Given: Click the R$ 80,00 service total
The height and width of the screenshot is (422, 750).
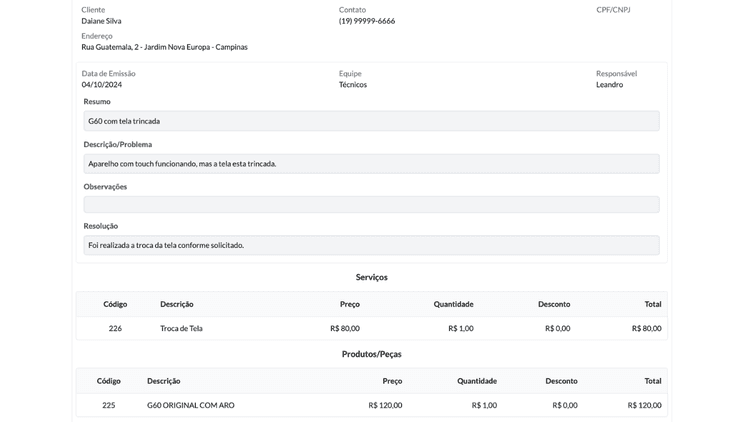Looking at the screenshot, I should click(x=646, y=328).
